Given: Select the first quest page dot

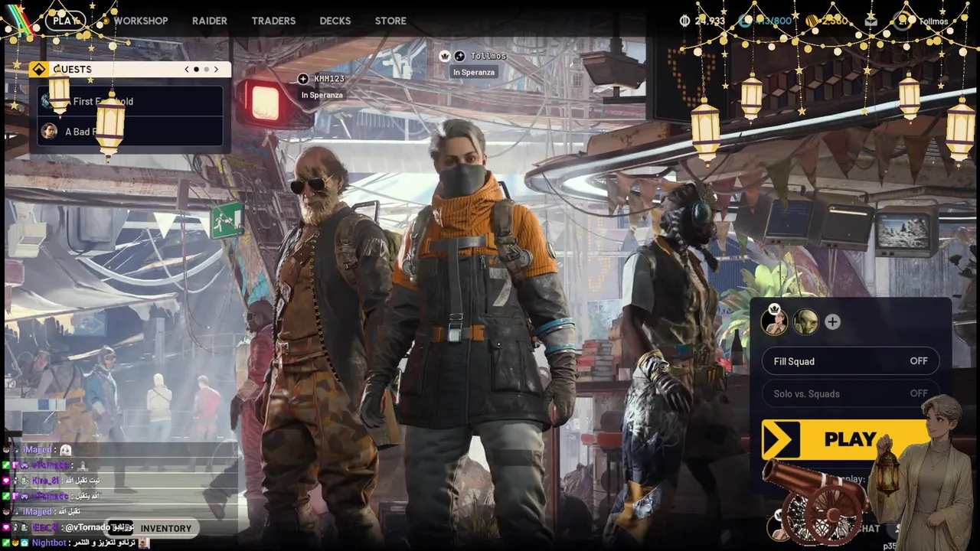Looking at the screenshot, I should pyautogui.click(x=196, y=69).
